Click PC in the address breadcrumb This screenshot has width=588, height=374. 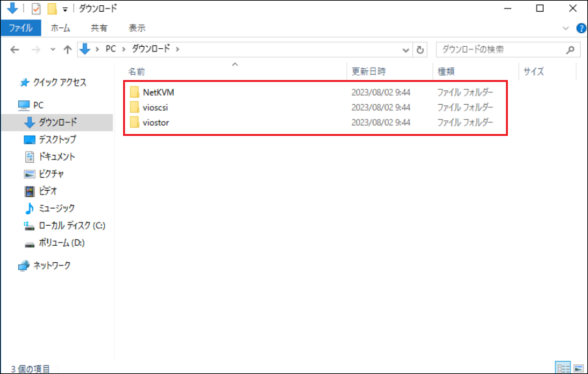(111, 49)
